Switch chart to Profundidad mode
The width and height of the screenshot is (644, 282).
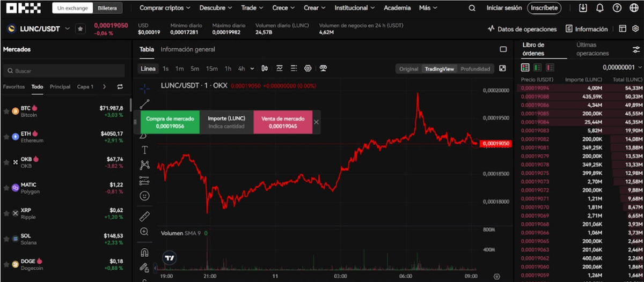pos(475,69)
